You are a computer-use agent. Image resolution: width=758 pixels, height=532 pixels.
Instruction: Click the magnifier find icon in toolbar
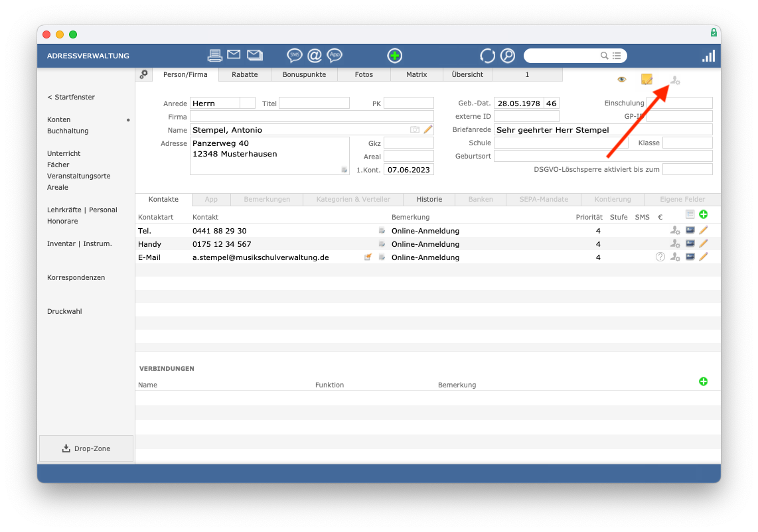(508, 56)
